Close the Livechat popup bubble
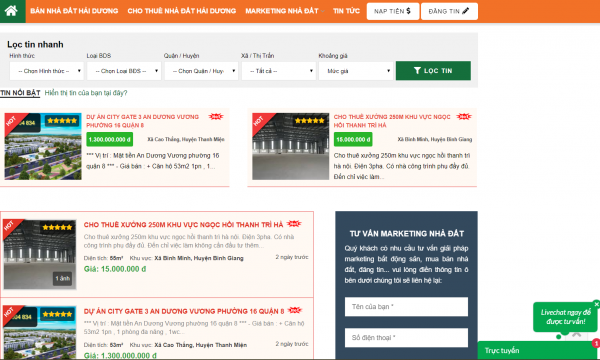This screenshot has width=600, height=360. (x=596, y=304)
